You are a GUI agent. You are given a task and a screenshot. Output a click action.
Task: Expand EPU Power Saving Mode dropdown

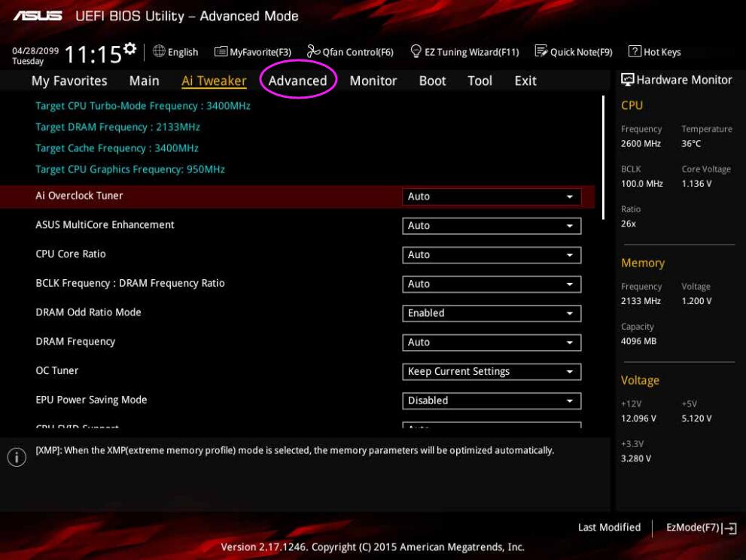coord(492,400)
